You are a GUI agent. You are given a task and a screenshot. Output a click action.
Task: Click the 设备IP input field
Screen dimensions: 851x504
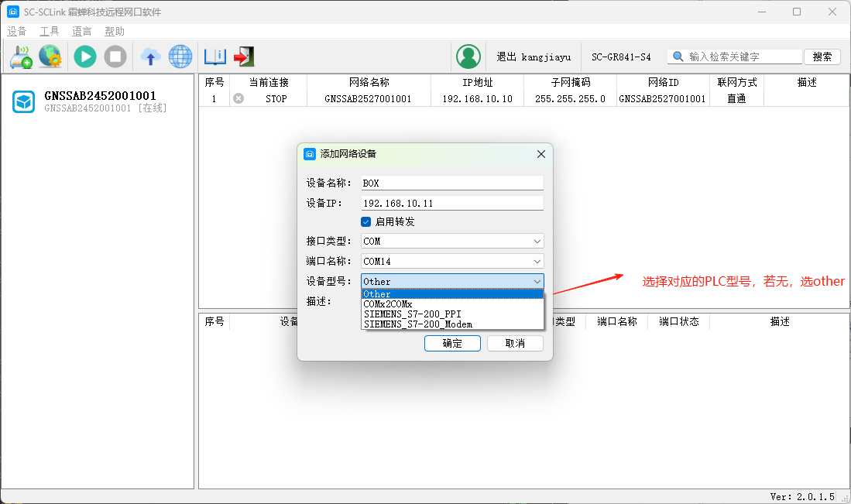pyautogui.click(x=453, y=203)
